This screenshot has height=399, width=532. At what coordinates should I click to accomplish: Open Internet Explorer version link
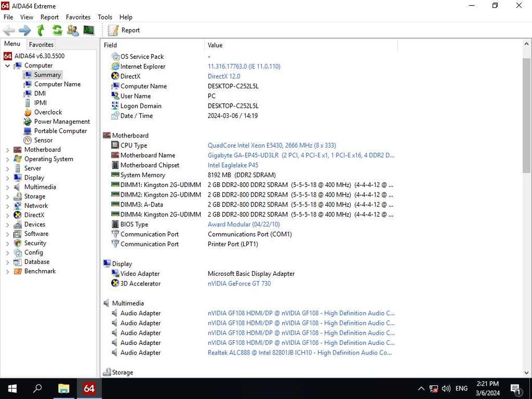point(244,67)
